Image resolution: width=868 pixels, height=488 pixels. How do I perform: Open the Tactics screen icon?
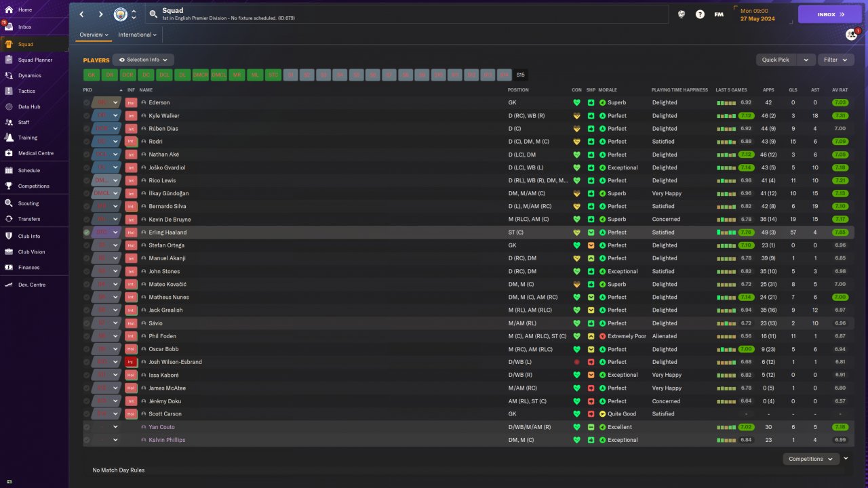tap(9, 91)
